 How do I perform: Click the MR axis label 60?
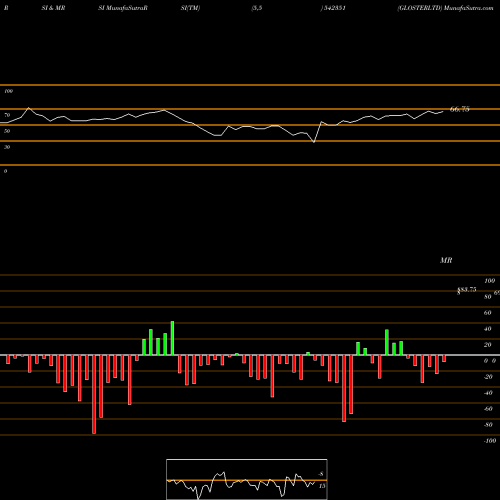pos(487,313)
